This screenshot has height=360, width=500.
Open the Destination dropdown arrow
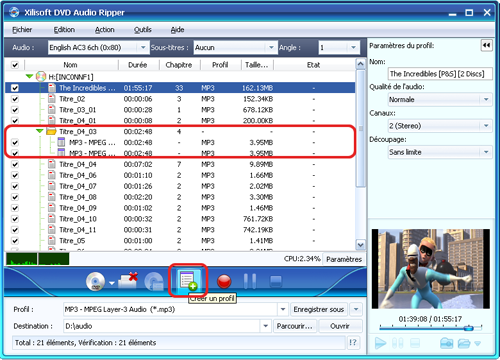click(266, 326)
